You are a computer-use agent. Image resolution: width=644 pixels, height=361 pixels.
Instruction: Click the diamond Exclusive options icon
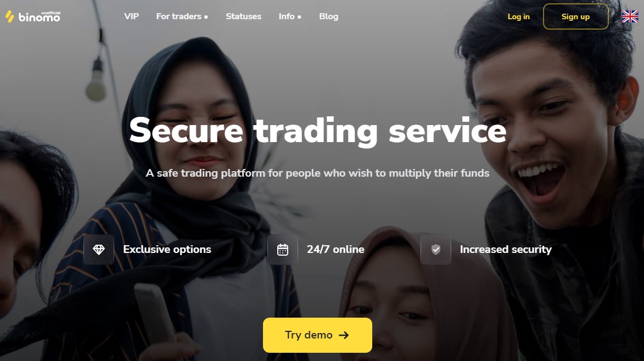[x=99, y=250]
